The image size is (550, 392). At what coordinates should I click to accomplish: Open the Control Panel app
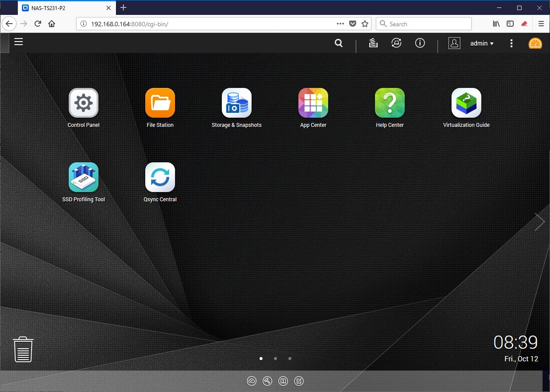click(83, 103)
